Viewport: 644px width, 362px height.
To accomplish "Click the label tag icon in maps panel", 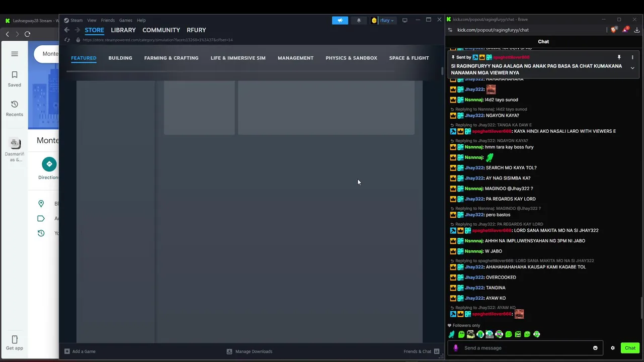I will coord(41,218).
